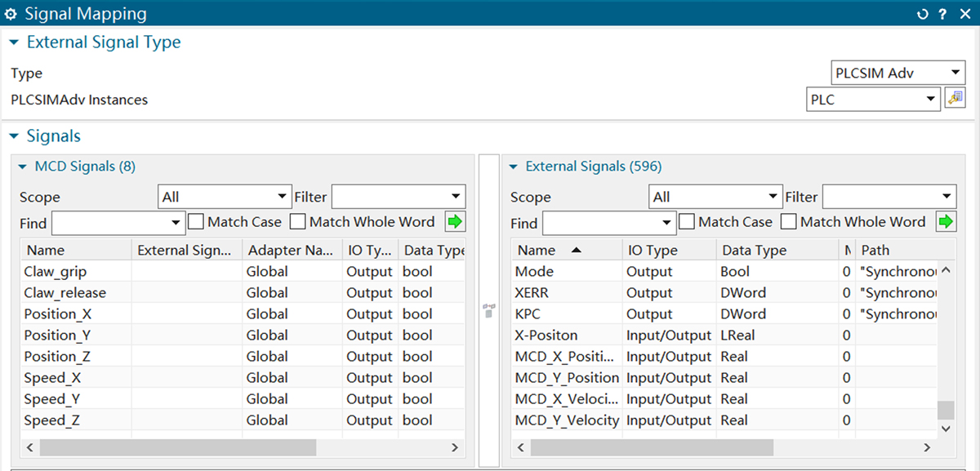Collapse the MCD Signals group
The height and width of the screenshot is (471, 980).
pyautogui.click(x=22, y=167)
